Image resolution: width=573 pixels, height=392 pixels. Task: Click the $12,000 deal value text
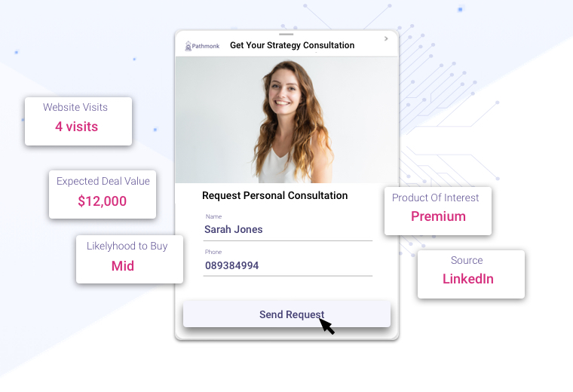103,201
